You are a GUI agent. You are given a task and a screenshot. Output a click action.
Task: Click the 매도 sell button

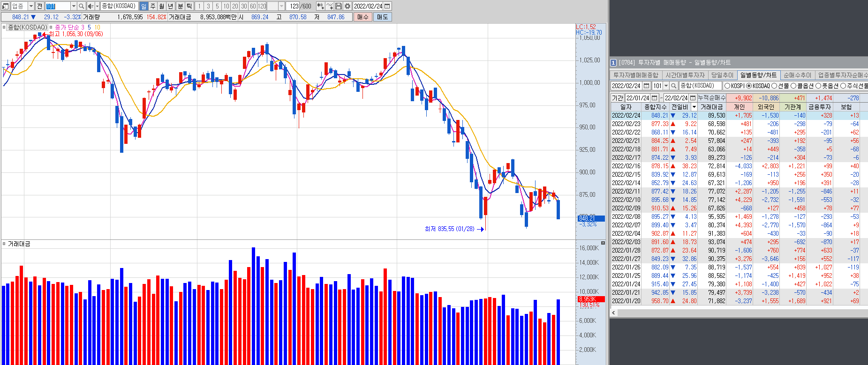point(382,17)
